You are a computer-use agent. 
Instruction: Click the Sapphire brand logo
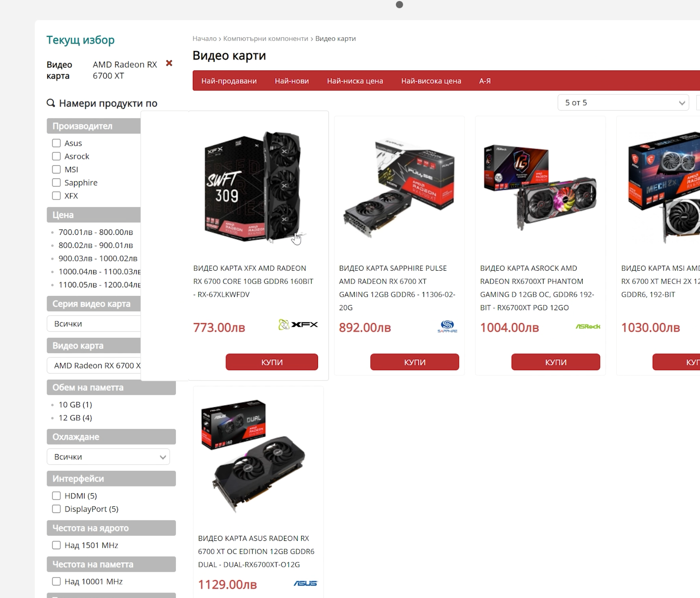[447, 326]
